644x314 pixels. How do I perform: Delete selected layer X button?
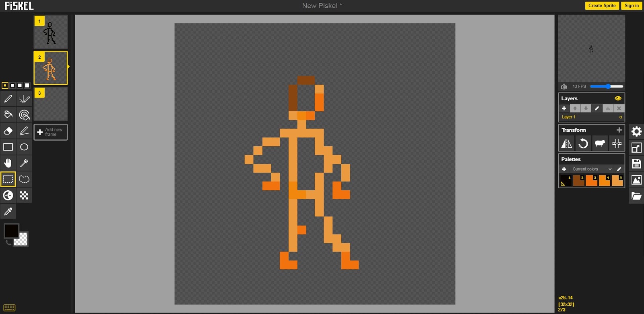point(619,108)
